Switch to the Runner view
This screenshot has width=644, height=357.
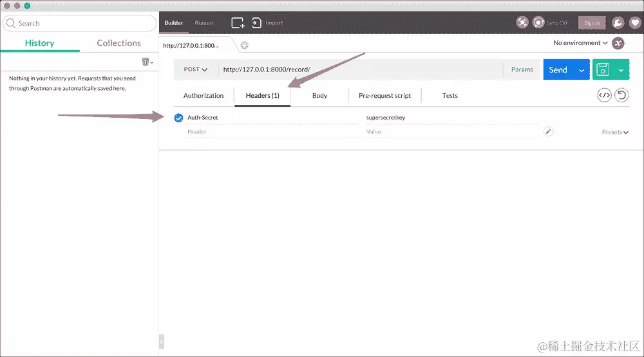click(x=204, y=23)
